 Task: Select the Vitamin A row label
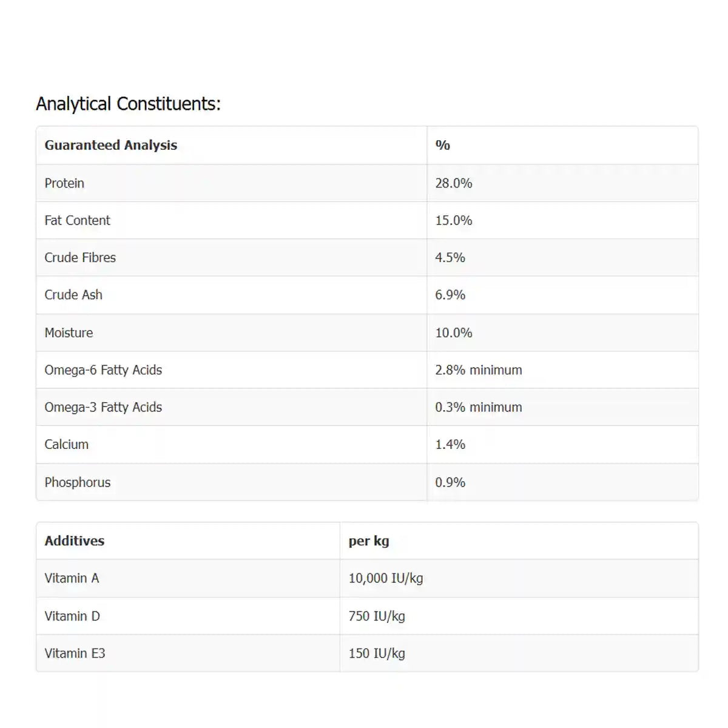click(x=72, y=578)
